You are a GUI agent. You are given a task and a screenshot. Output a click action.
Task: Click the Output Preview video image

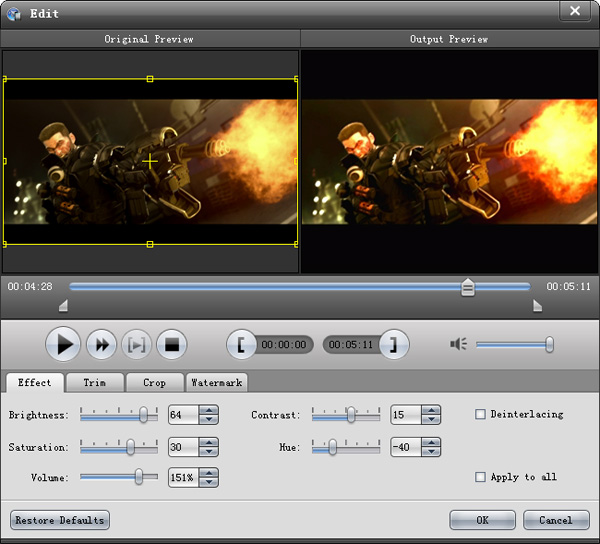point(449,162)
